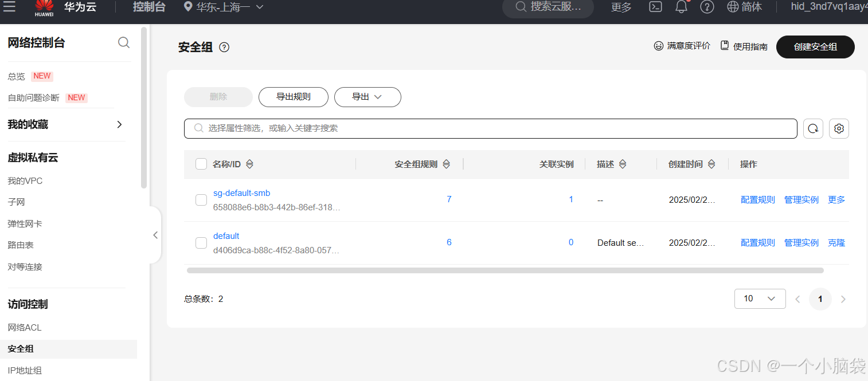Click 管理实例 for default group
Viewport: 868px width, 381px height.
point(801,243)
